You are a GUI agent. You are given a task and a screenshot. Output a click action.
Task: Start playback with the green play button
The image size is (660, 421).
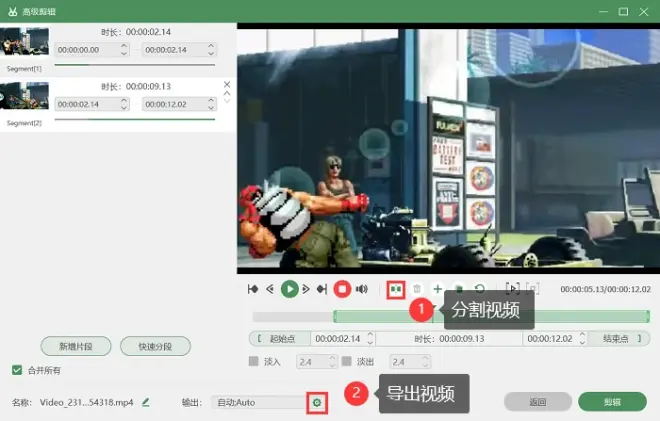point(290,289)
